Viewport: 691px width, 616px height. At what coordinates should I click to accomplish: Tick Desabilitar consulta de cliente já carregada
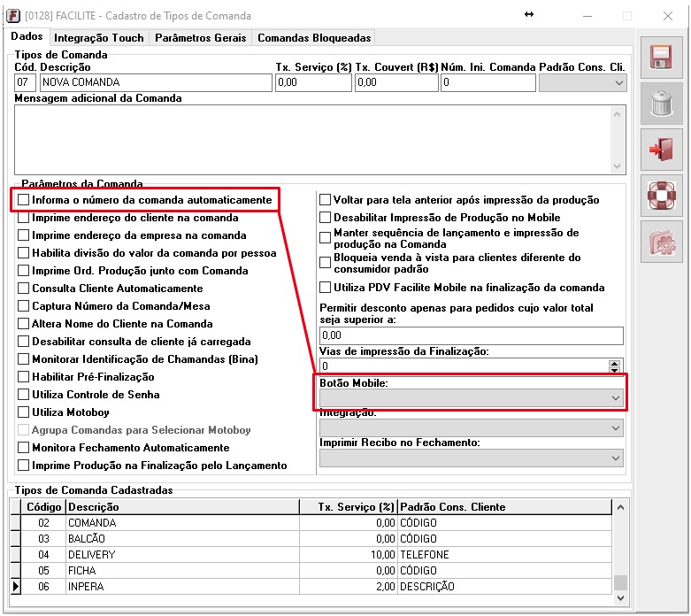click(x=23, y=342)
